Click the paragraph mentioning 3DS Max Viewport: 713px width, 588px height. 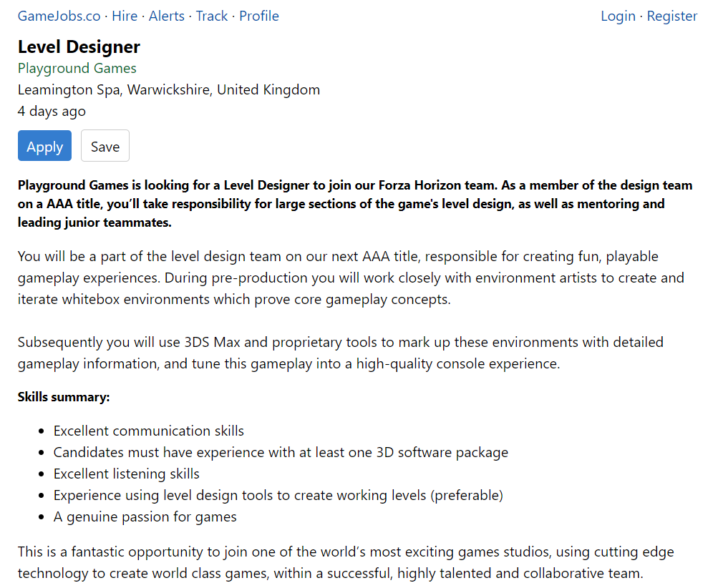tap(340, 353)
